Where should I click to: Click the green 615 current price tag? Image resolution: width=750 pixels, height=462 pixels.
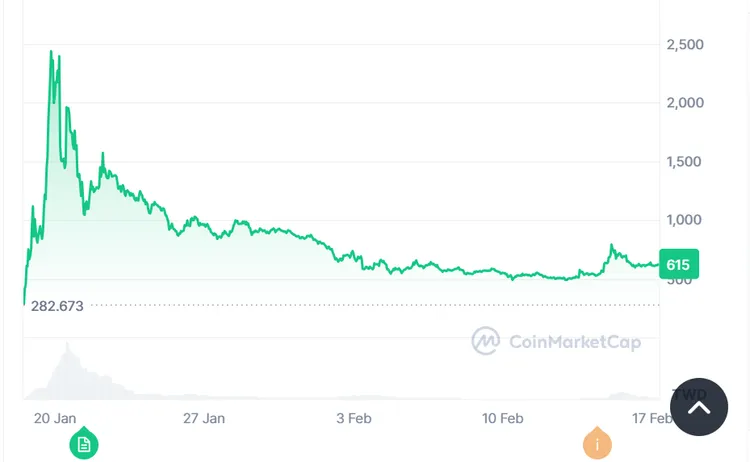click(x=679, y=263)
